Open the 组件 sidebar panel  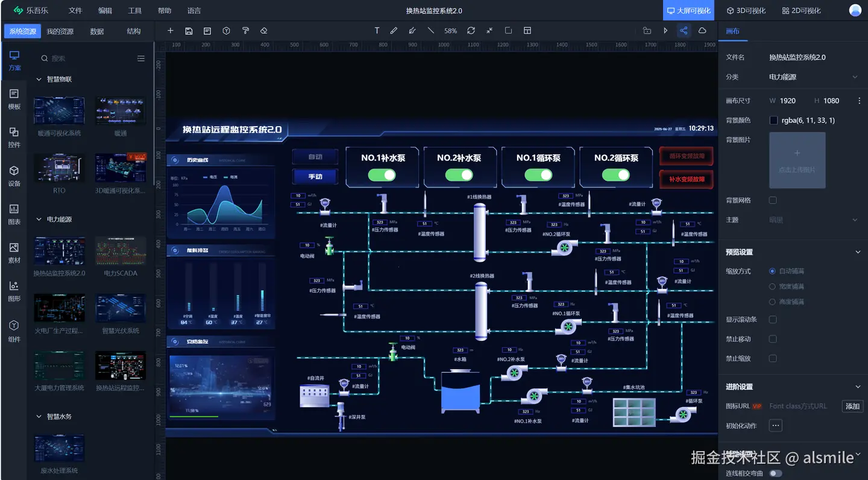(14, 331)
